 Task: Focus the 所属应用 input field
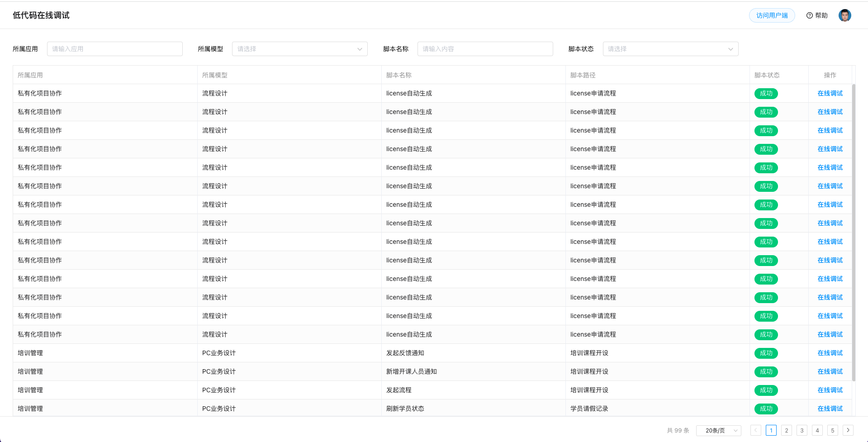click(115, 49)
